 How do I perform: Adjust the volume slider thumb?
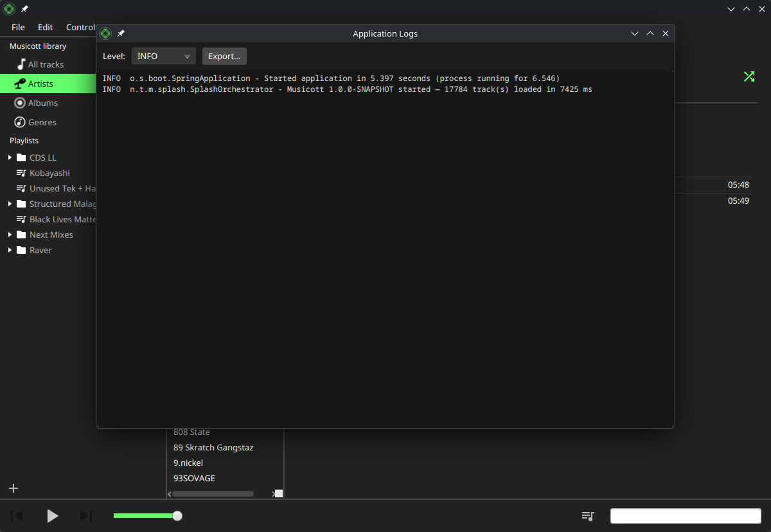click(x=177, y=516)
